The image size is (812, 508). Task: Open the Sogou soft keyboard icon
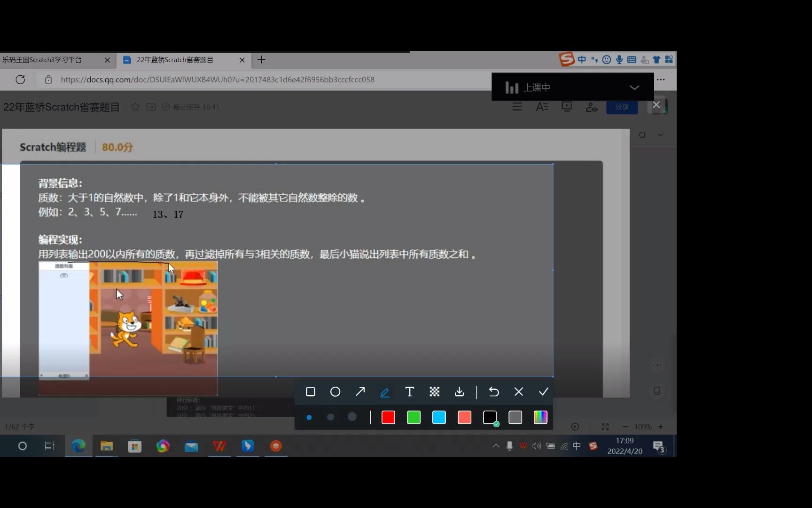click(x=632, y=59)
